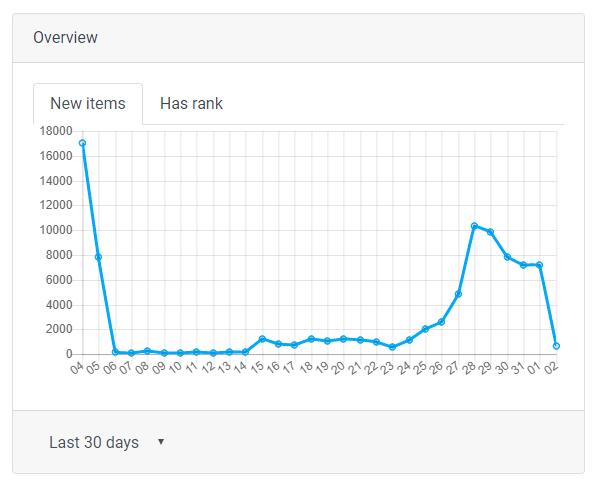Image resolution: width=596 pixels, height=485 pixels.
Task: Select the New items tab
Action: tap(88, 103)
